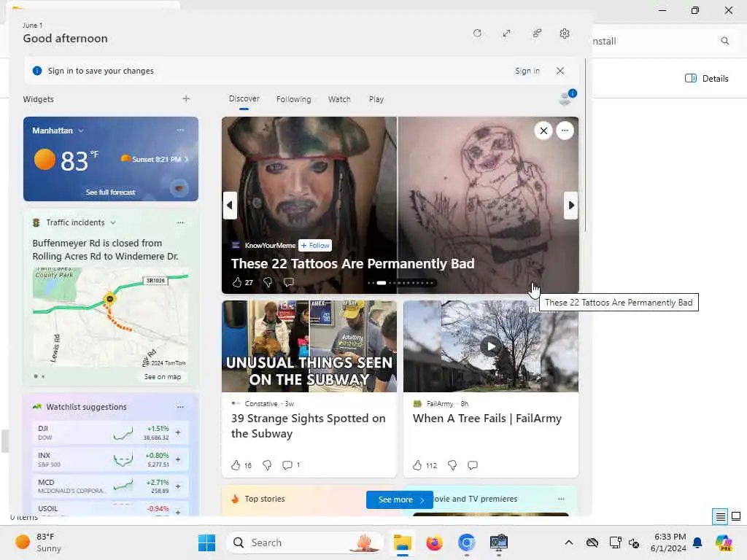The width and height of the screenshot is (747, 560).
Task: Open Movie and TV premieres options
Action: pyautogui.click(x=561, y=499)
